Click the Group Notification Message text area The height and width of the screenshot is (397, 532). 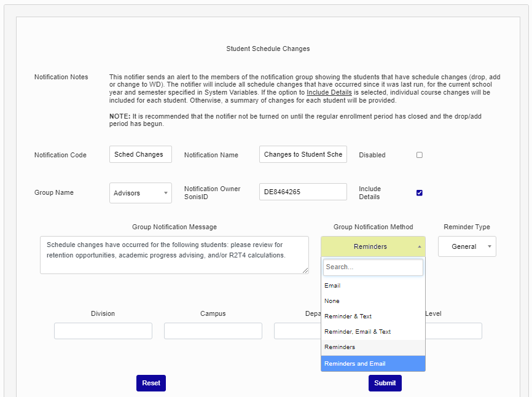[x=174, y=254]
